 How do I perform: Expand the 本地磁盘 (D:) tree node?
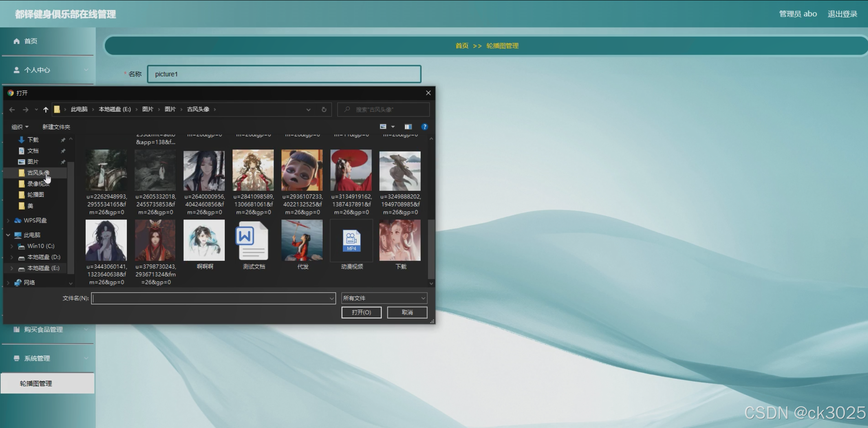pyautogui.click(x=12, y=257)
